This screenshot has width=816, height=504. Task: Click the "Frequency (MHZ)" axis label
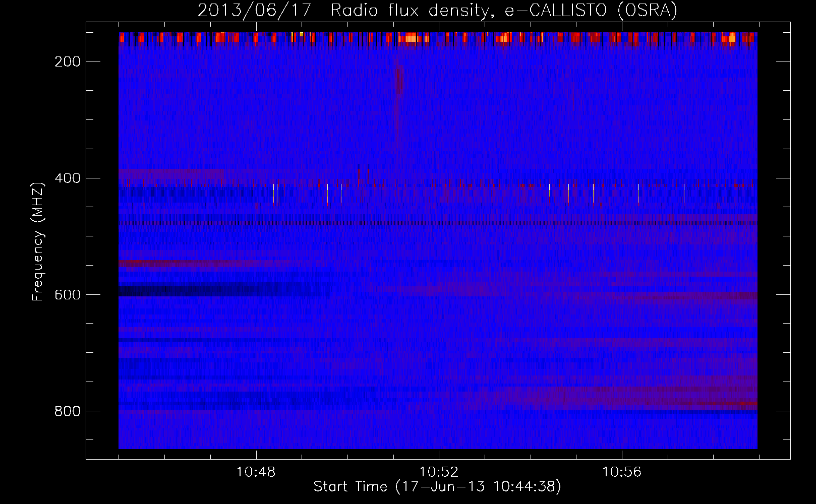tap(38, 241)
